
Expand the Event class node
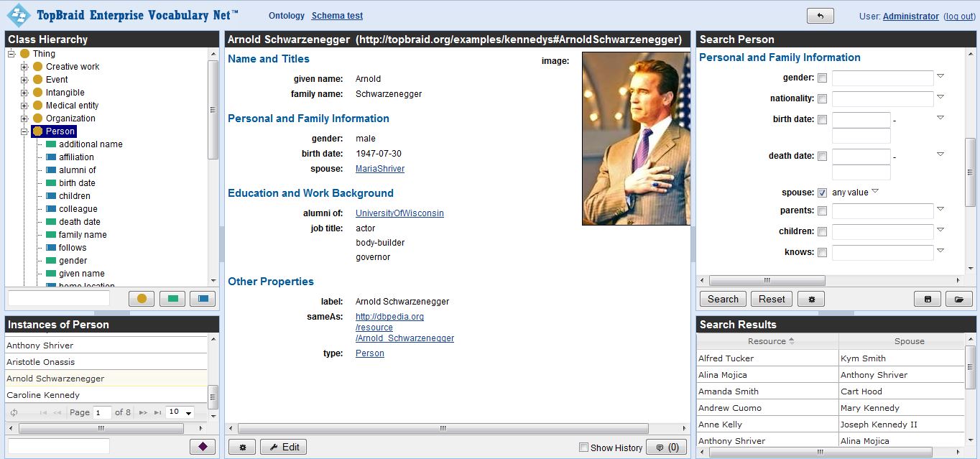tap(24, 80)
